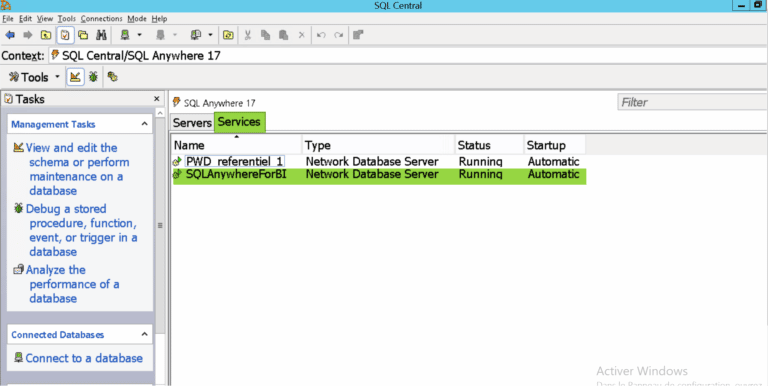
Task: Click the PWD_referentiel_1 service icon
Action: click(177, 161)
